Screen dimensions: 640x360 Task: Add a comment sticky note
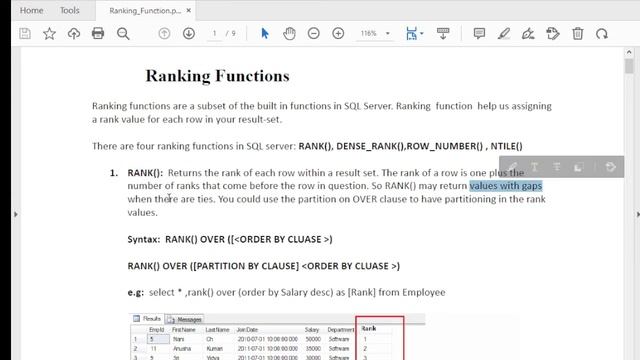point(479,33)
